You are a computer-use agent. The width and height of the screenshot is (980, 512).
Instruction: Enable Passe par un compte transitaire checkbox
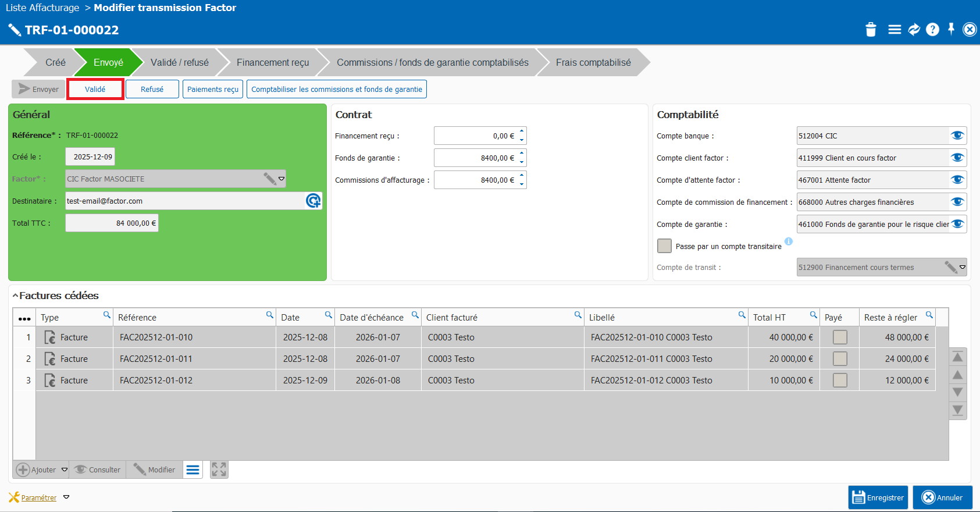pyautogui.click(x=664, y=246)
